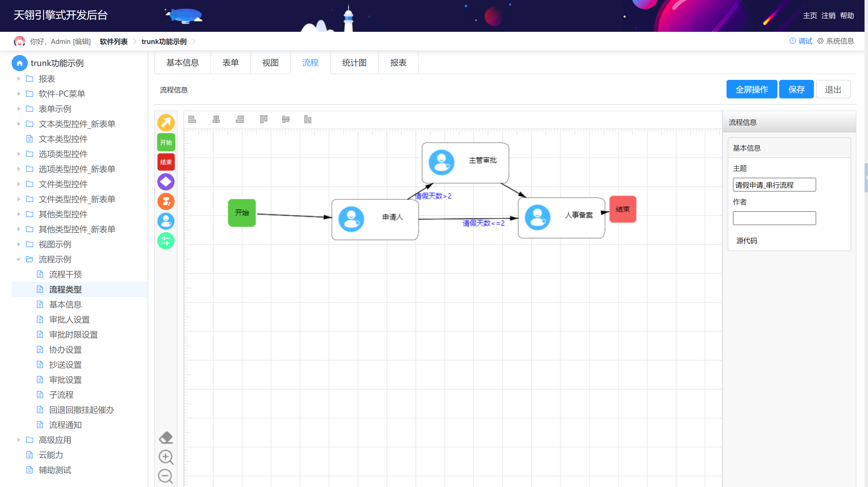Click the 保存 button
The height and width of the screenshot is (487, 868).
(796, 89)
